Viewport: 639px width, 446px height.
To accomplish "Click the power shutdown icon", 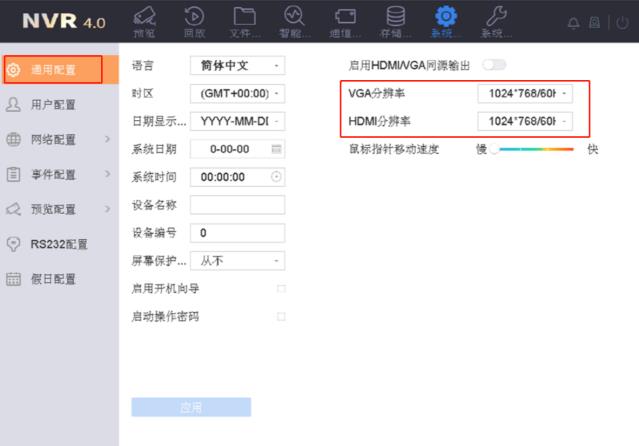I will tap(622, 22).
